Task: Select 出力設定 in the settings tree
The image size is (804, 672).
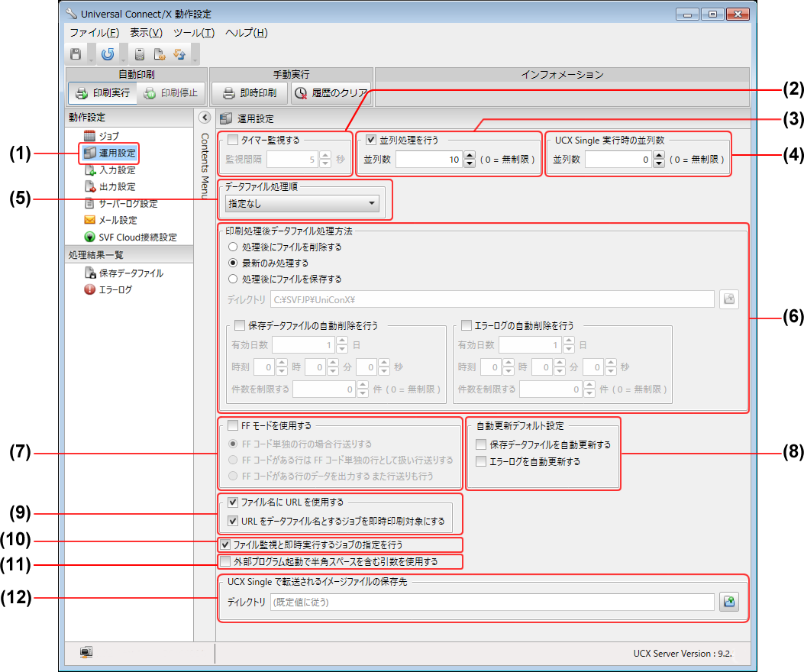Action: [x=110, y=187]
